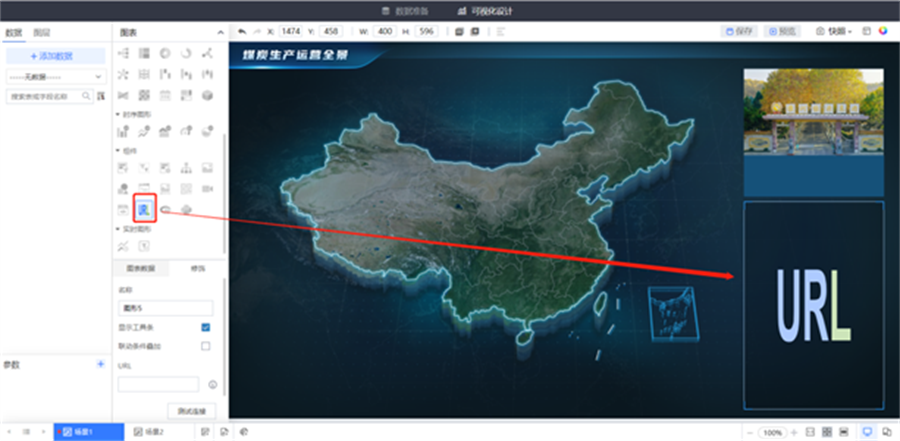Uncheck the 显示工具条 checkbox
The width and height of the screenshot is (900, 441).
[205, 327]
